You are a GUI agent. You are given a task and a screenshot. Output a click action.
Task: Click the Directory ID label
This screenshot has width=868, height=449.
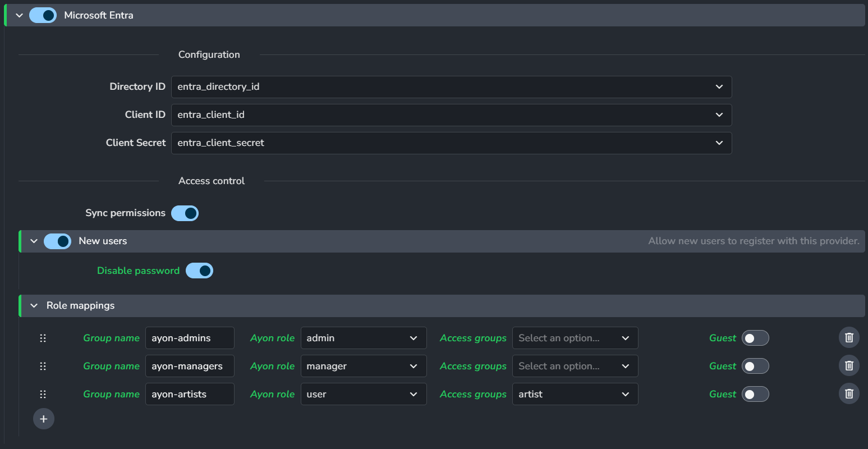[x=137, y=86]
